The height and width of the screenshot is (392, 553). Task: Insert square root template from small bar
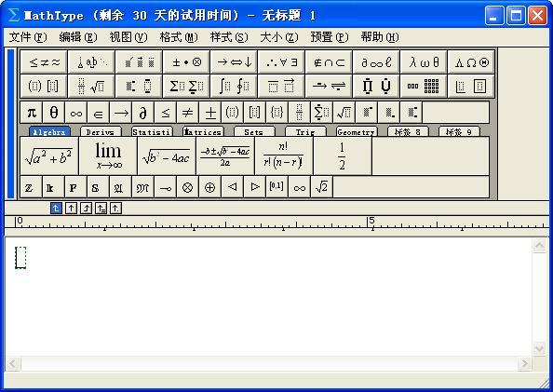coord(344,113)
